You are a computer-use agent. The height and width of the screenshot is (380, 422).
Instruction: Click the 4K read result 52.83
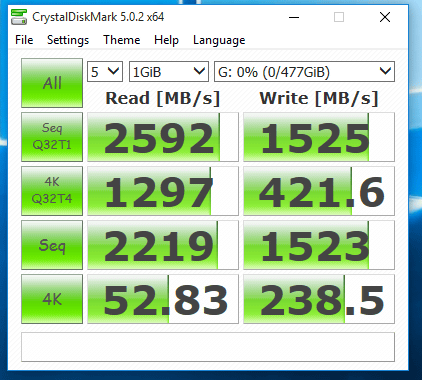pyautogui.click(x=163, y=299)
